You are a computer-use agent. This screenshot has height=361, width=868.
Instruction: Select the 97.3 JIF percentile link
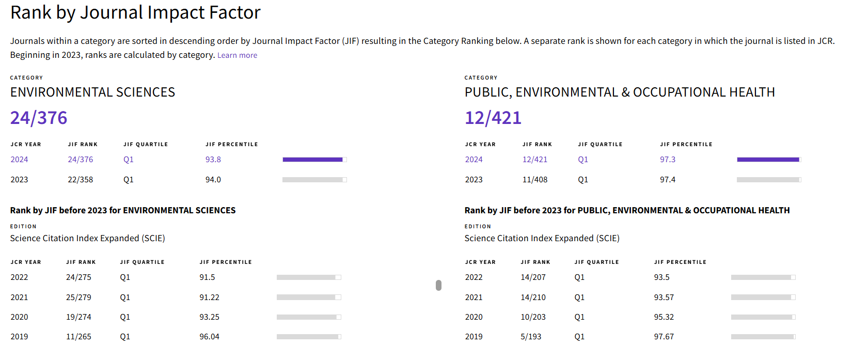tap(668, 160)
